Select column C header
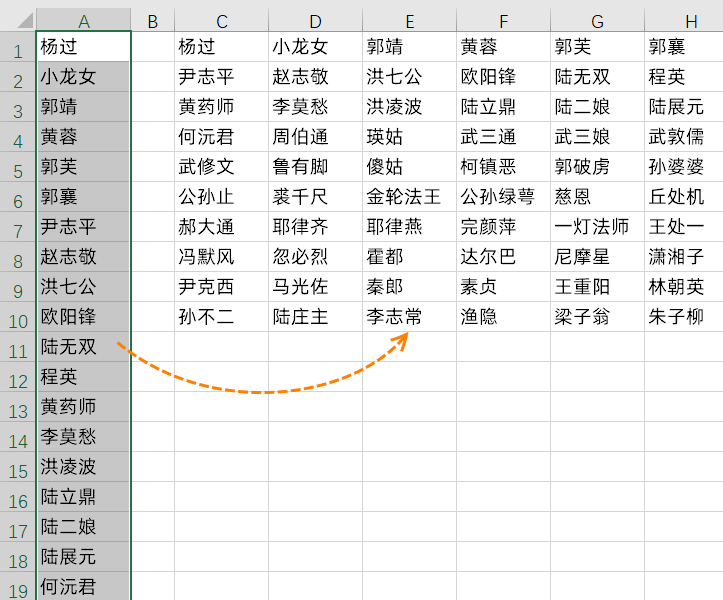 tap(222, 21)
